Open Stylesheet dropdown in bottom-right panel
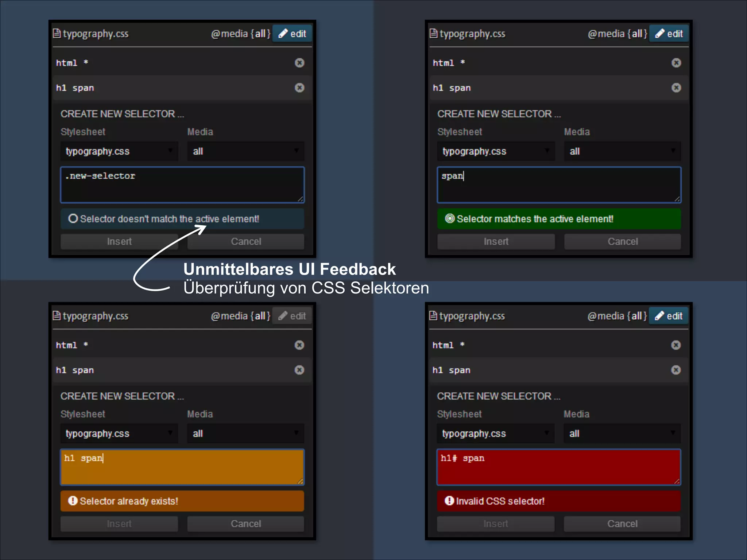 [x=496, y=433]
